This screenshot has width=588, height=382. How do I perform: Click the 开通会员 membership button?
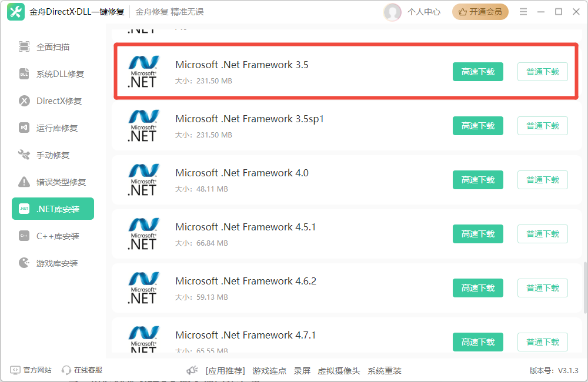click(480, 12)
